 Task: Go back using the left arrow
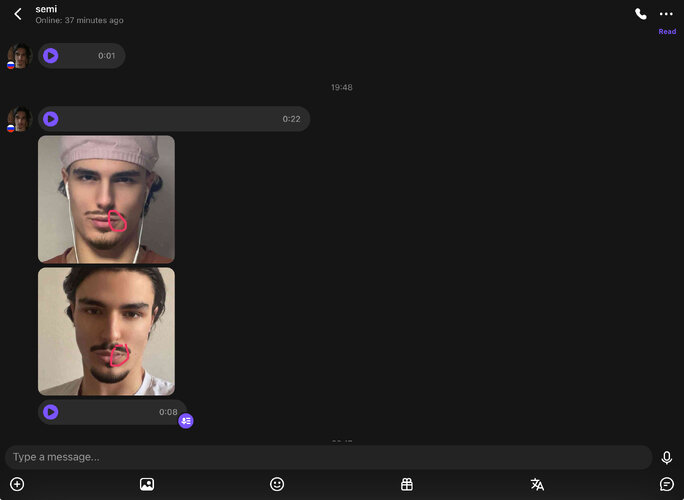(18, 14)
